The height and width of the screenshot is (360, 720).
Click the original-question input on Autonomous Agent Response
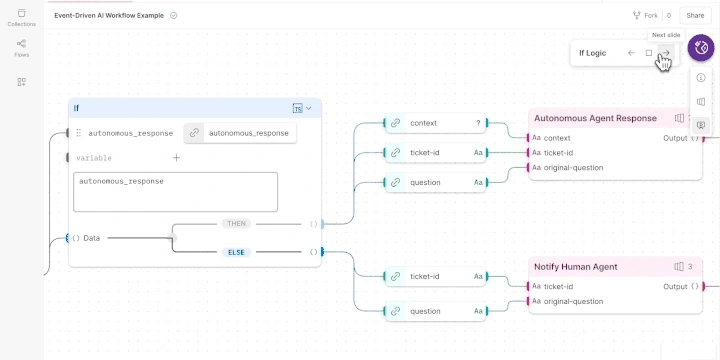click(574, 168)
